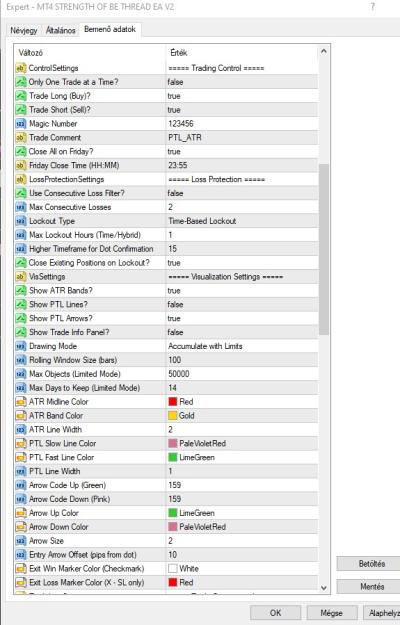This screenshot has height=625, width=400.
Task: Click the Arrow Size integer icon
Action: click(x=21, y=541)
